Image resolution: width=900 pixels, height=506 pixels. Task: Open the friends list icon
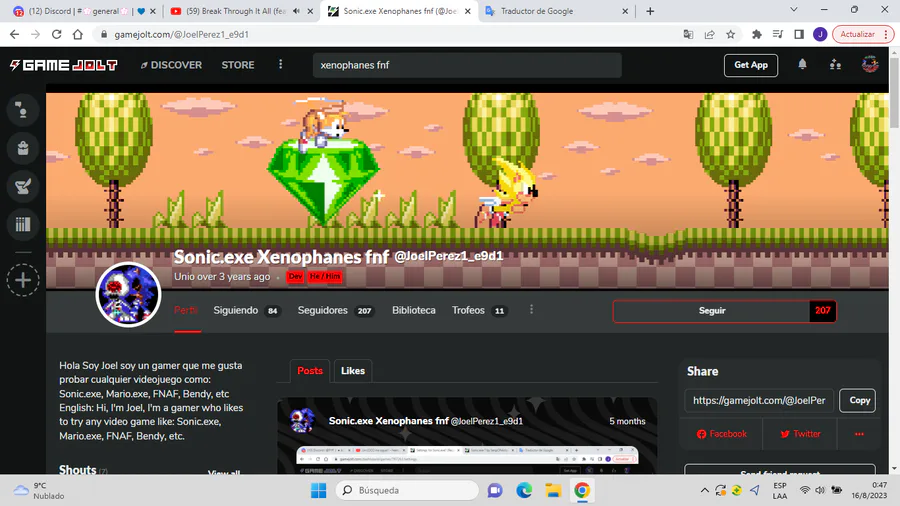835,65
